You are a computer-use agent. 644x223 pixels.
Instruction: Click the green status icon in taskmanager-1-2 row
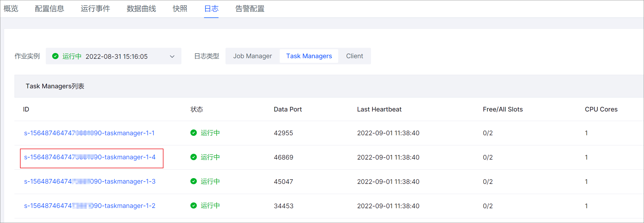point(194,206)
